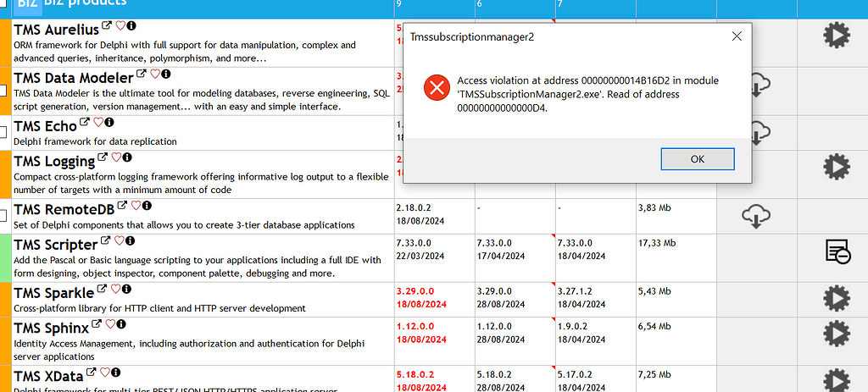This screenshot has height=392, width=868.
Task: Confirm the error dialog with OK
Action: click(698, 159)
